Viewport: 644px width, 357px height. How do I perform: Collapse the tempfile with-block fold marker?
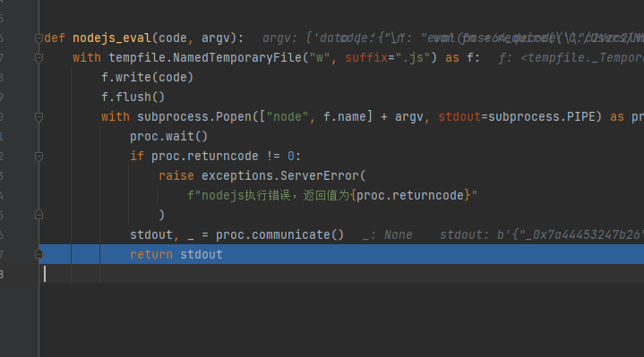point(39,58)
